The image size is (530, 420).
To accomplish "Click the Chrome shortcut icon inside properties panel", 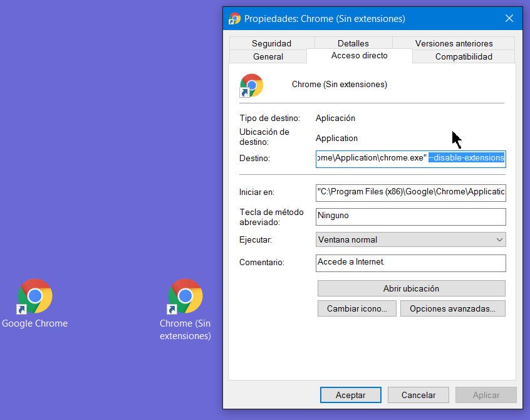I will pos(251,85).
